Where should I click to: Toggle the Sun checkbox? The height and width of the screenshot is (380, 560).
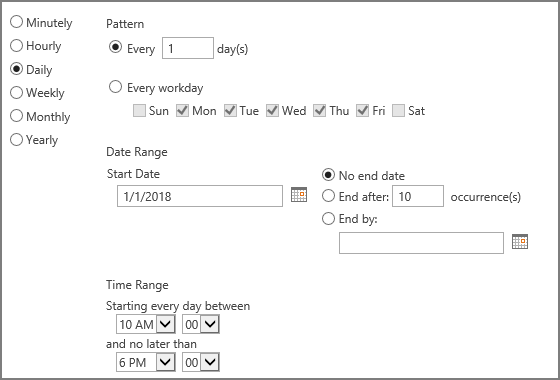coord(139,111)
